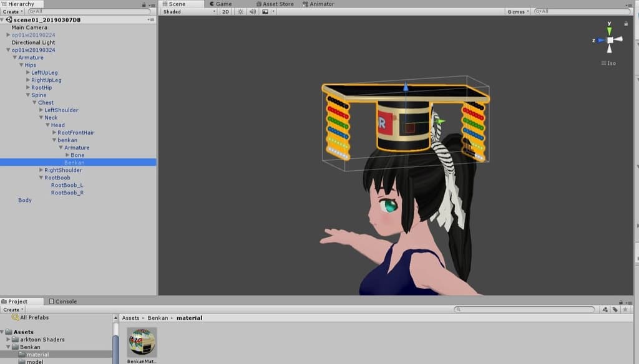Select the BenkanMat material thumbnail
Image resolution: width=639 pixels, height=364 pixels.
[142, 342]
